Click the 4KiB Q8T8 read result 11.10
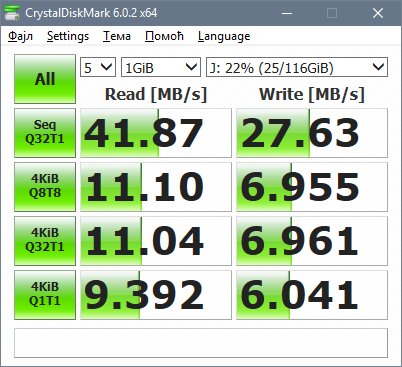 tap(156, 187)
